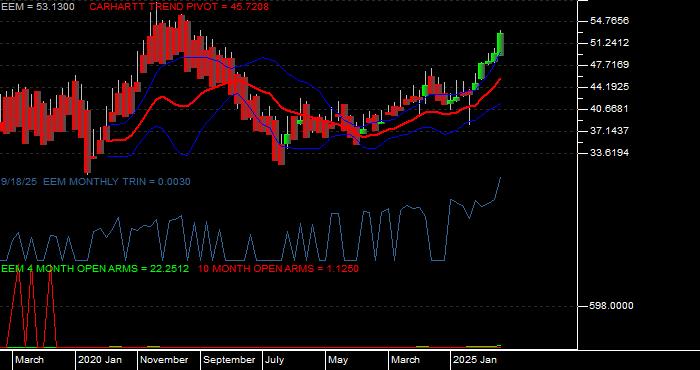The image size is (700, 370).
Task: Click the 37.1437 price axis value
Action: [609, 131]
